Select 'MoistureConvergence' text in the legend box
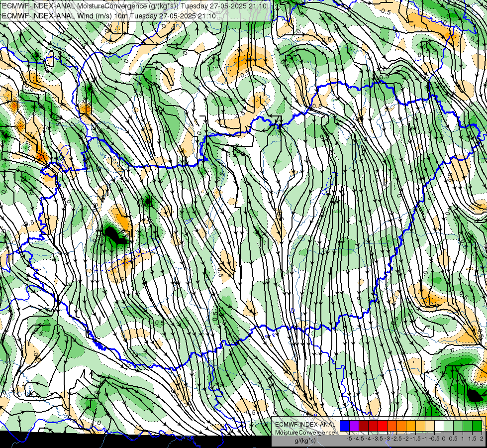Image resolution: width=487 pixels, height=448 pixels. [305, 433]
